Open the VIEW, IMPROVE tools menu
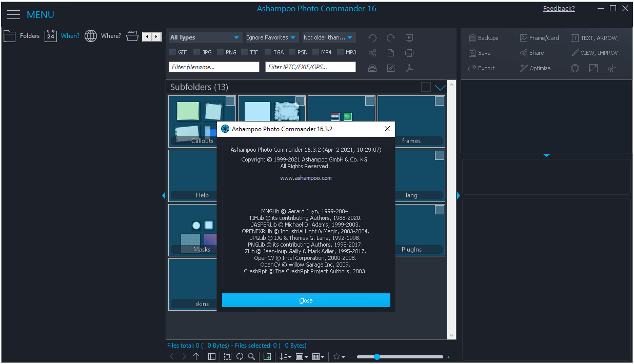The width and height of the screenshot is (634, 364). point(595,53)
